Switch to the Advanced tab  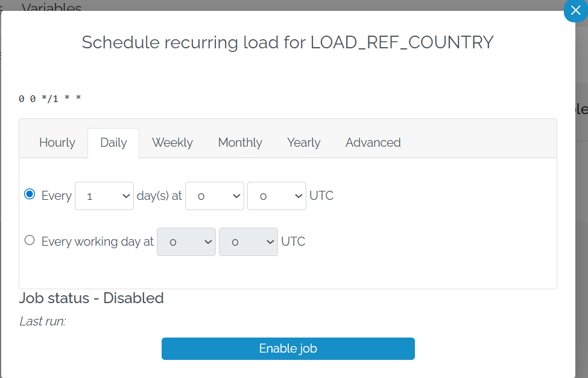point(373,143)
